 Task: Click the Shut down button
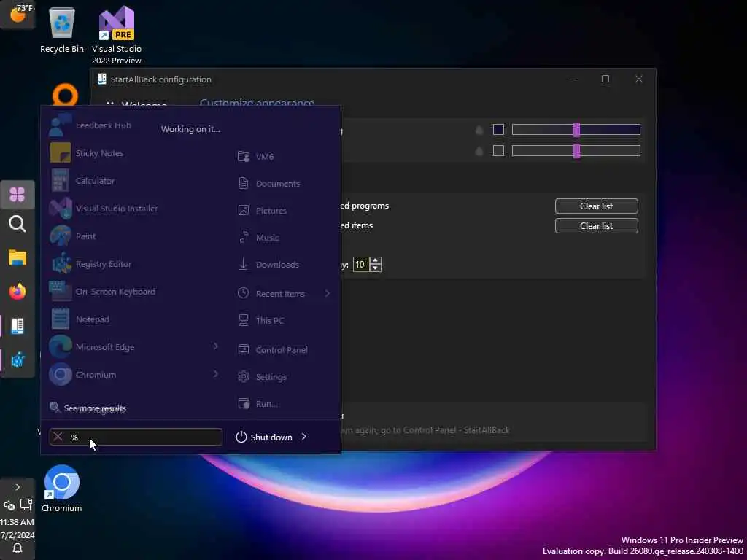264,437
